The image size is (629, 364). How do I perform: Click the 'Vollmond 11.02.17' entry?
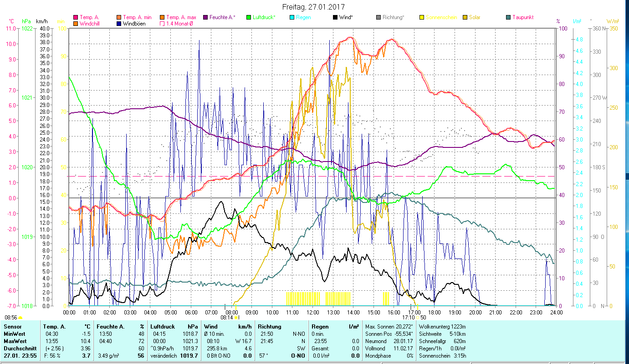[x=389, y=349]
